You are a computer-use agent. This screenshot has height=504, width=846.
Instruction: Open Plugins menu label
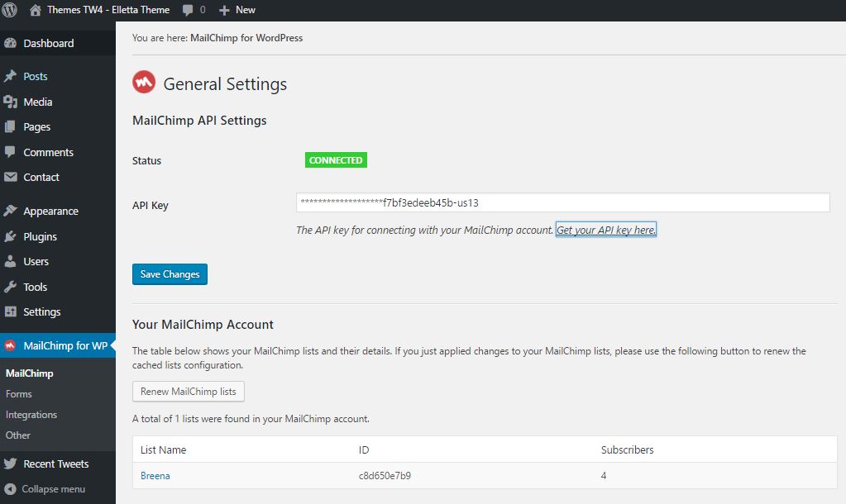pos(40,236)
